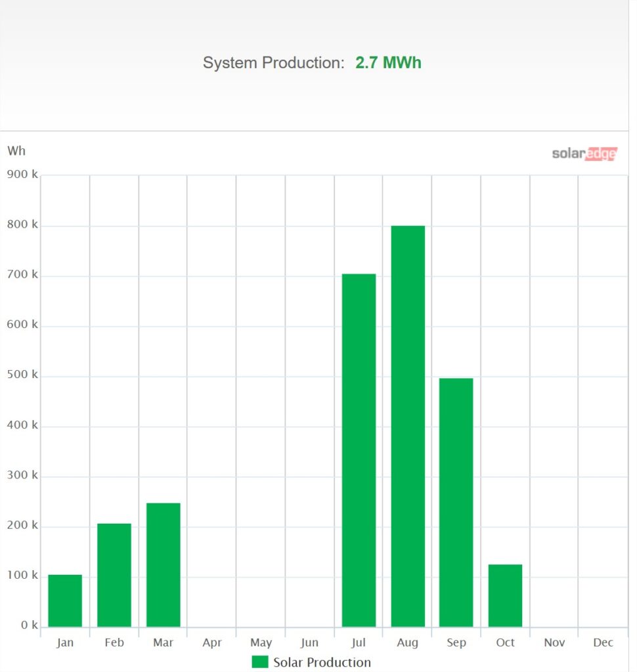Select the January production bar
Viewport: 637px width, 672px height.
[x=65, y=601]
